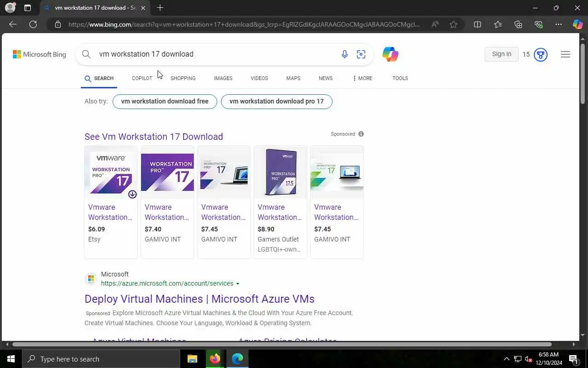This screenshot has height=368, width=588.
Task: Select the Gamers Outlet seller text
Action: coord(278,239)
